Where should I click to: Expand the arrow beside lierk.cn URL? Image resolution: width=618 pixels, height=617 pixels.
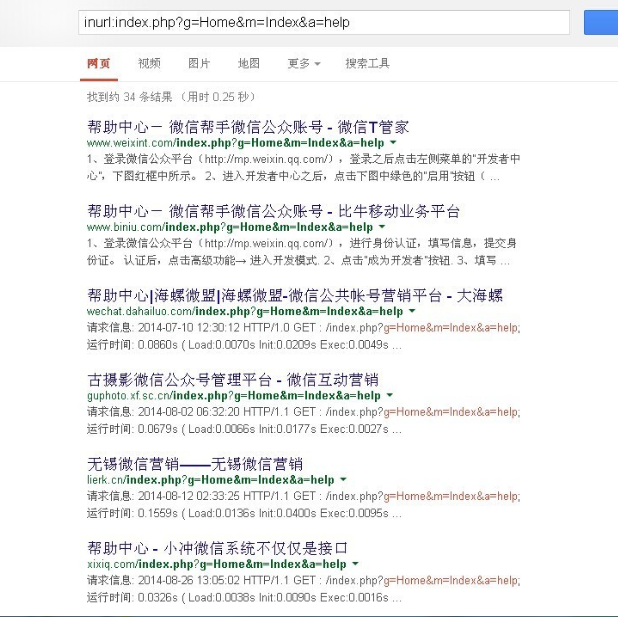(x=343, y=479)
